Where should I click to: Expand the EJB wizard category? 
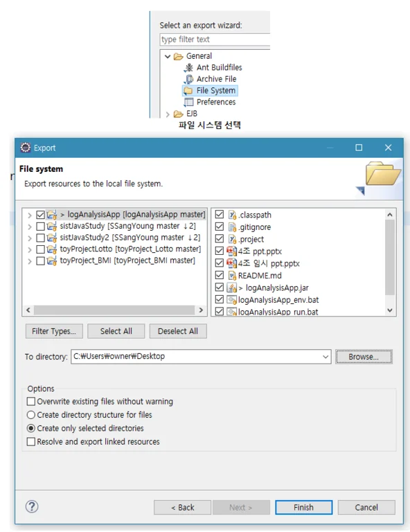168,114
